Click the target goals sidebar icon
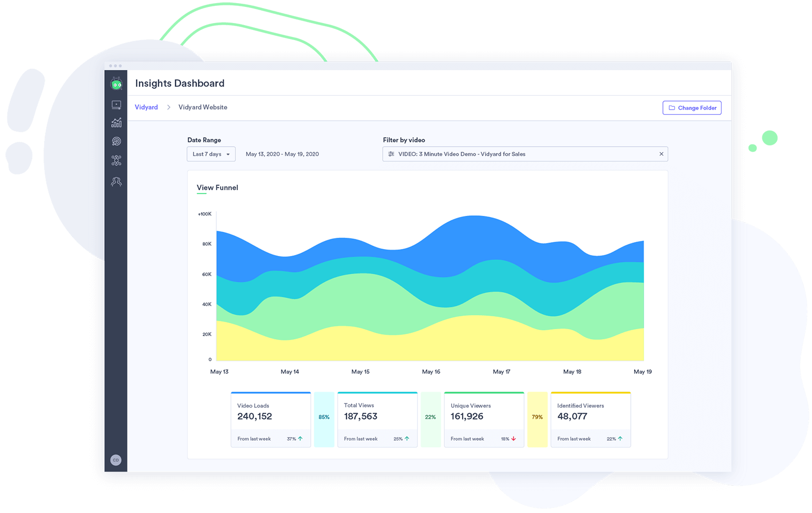Screen dimensions: 812x513 116,141
